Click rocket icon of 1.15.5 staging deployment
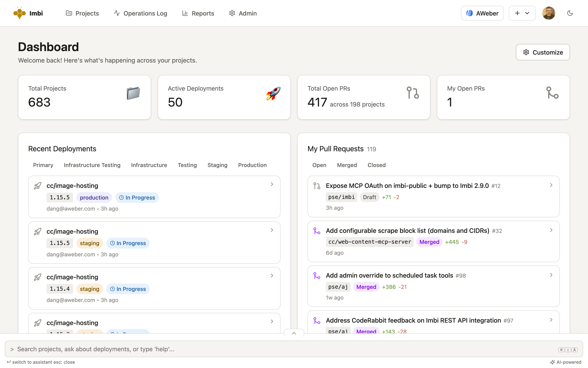The image size is (588, 368). click(38, 231)
